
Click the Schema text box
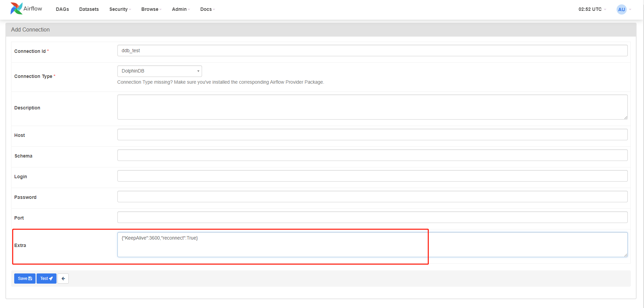[x=372, y=155]
